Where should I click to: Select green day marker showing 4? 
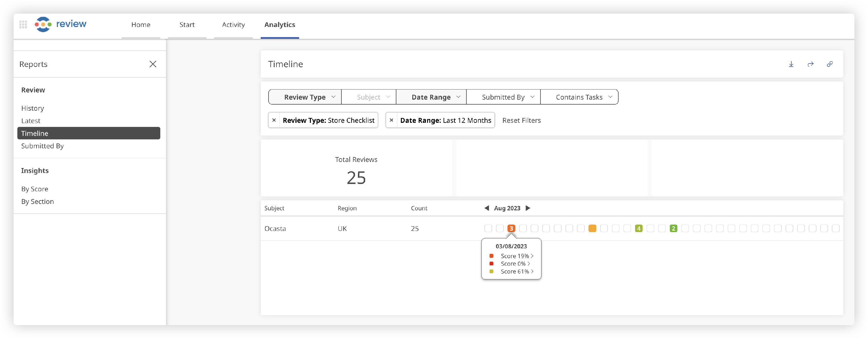pyautogui.click(x=639, y=228)
